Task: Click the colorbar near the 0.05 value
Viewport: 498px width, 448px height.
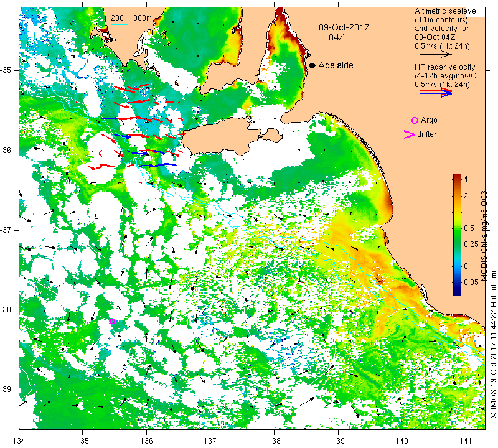Action: pyautogui.click(x=457, y=282)
